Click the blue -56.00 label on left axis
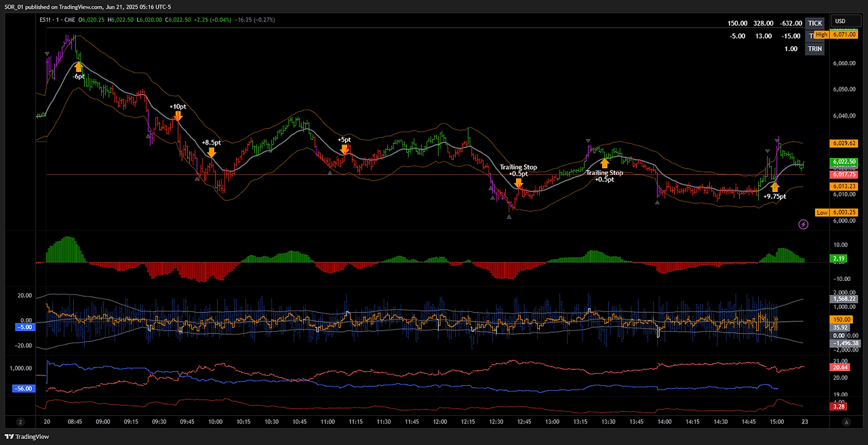Screen dimensions: 868x445 pos(24,389)
